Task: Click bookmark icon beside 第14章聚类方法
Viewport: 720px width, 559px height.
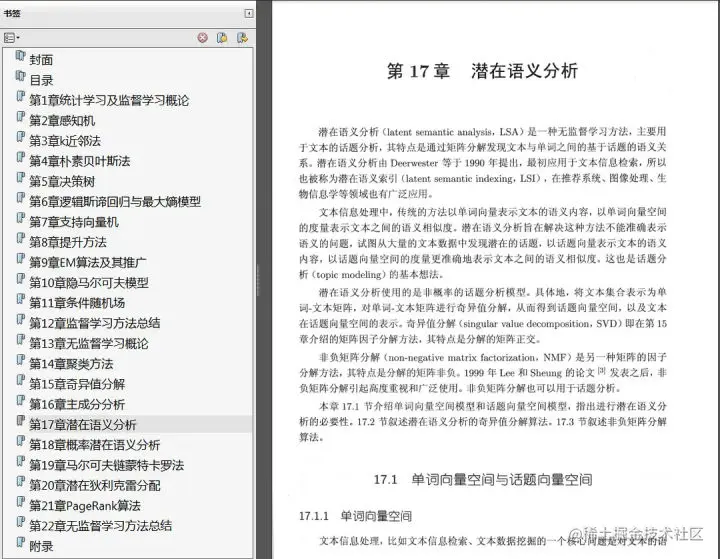Action: click(20, 360)
